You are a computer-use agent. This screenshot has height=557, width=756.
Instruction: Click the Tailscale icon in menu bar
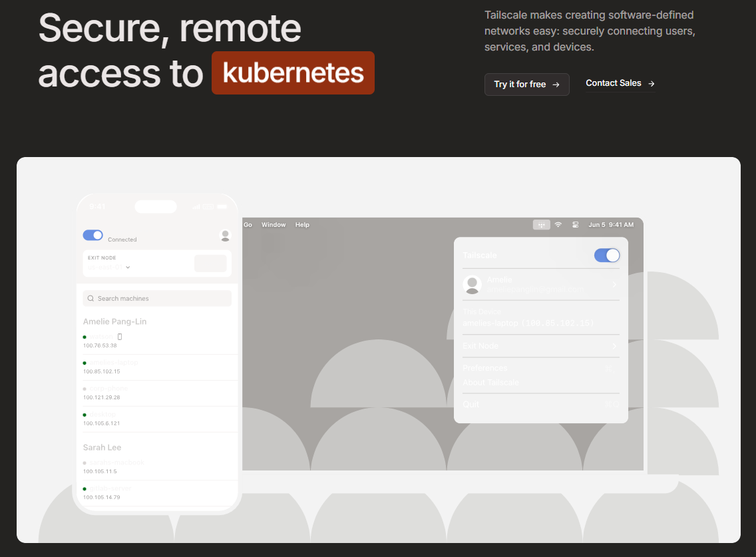(542, 225)
